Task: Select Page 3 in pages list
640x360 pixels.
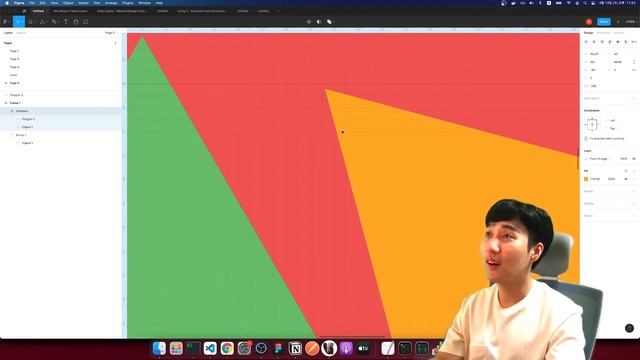Action: pos(14,59)
